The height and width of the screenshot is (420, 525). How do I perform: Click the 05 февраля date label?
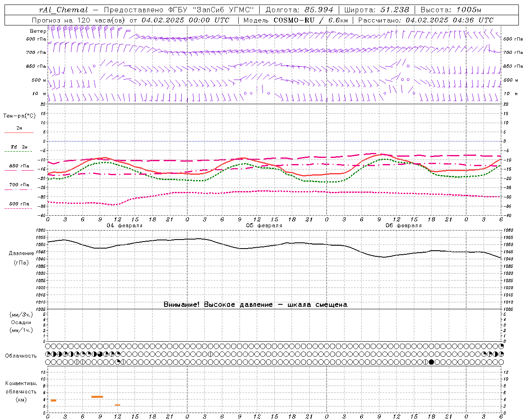click(x=264, y=226)
